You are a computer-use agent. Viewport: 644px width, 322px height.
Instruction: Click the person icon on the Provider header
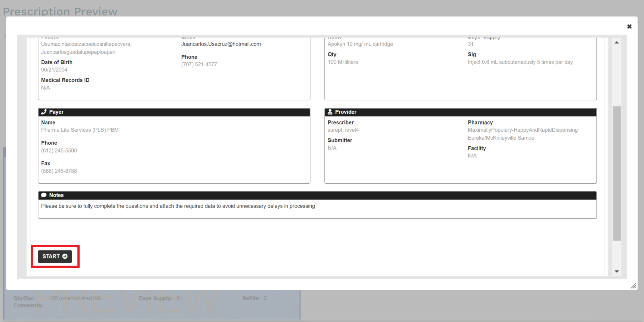[x=330, y=112]
